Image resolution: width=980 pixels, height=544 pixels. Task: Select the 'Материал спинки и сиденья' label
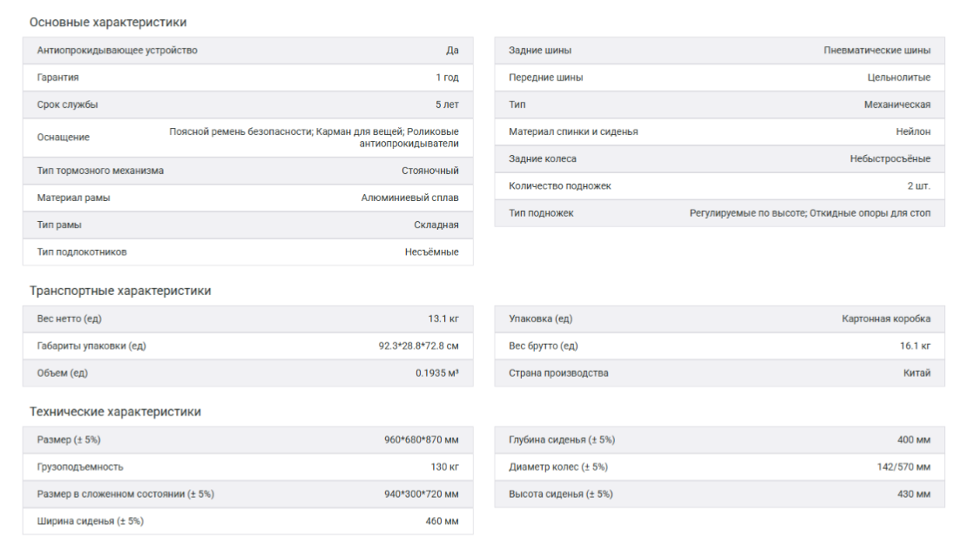(573, 131)
